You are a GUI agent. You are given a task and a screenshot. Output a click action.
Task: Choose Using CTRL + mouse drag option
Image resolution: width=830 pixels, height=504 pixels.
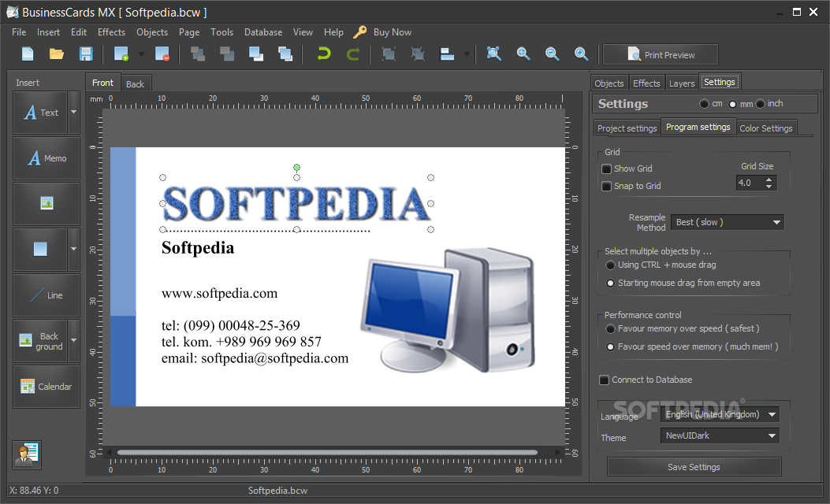(x=610, y=265)
